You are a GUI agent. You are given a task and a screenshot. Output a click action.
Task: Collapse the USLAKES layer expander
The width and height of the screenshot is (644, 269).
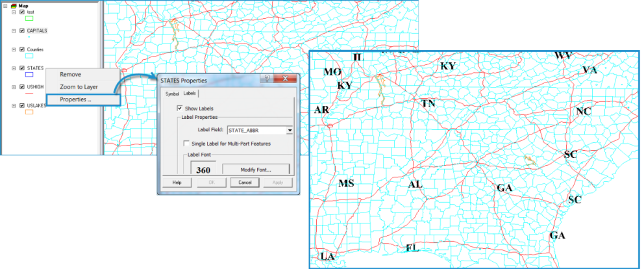(14, 105)
